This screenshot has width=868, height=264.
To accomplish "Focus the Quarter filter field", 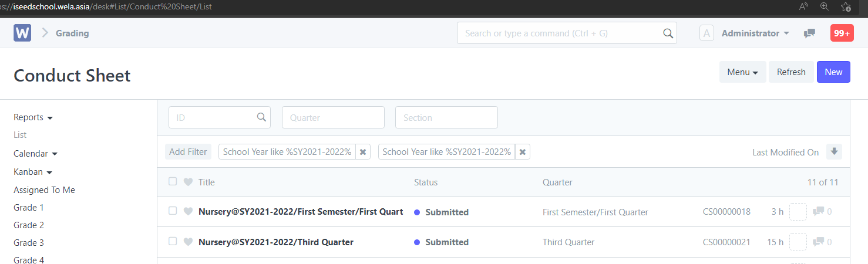I will pos(333,117).
